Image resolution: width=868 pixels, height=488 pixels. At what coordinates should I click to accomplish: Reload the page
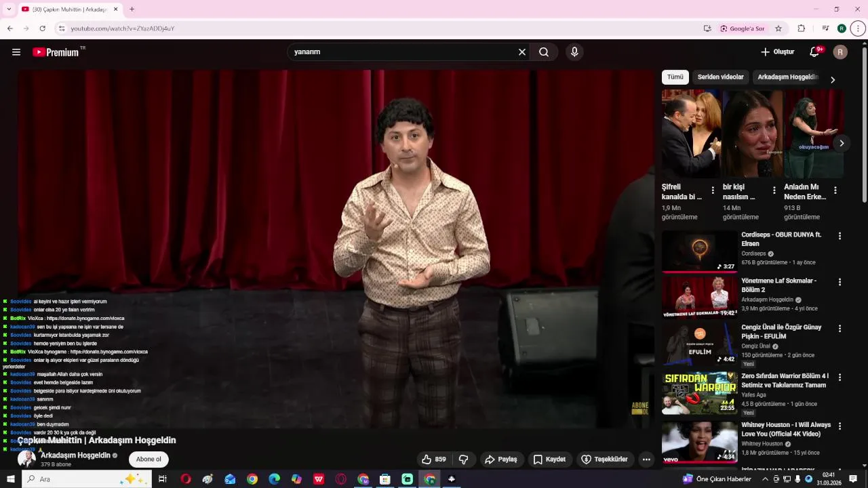click(x=42, y=28)
